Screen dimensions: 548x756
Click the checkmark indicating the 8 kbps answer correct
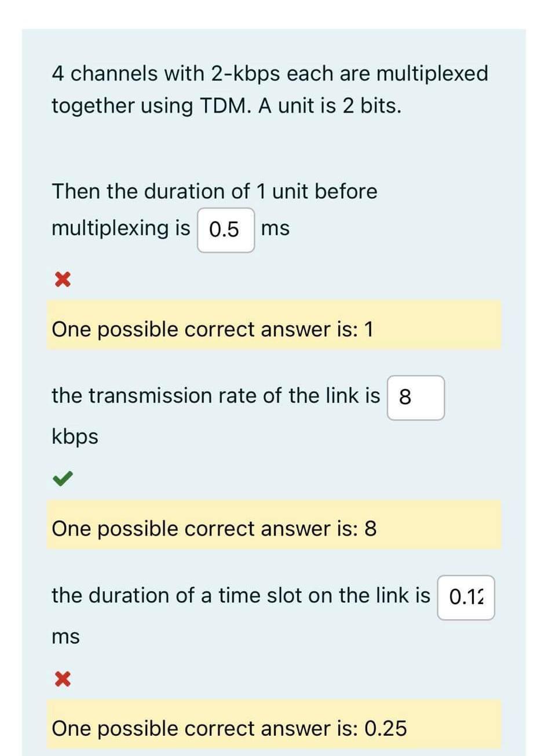click(61, 479)
